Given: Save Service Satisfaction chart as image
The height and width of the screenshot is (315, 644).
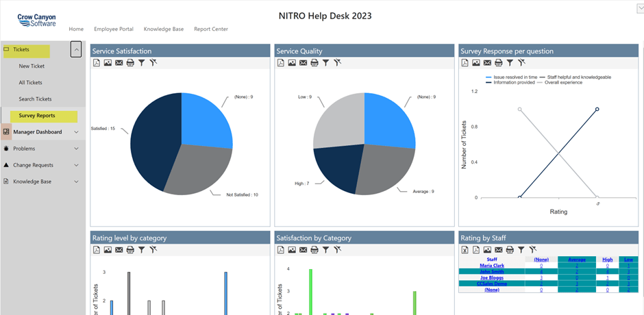Looking at the screenshot, I should pyautogui.click(x=108, y=63).
